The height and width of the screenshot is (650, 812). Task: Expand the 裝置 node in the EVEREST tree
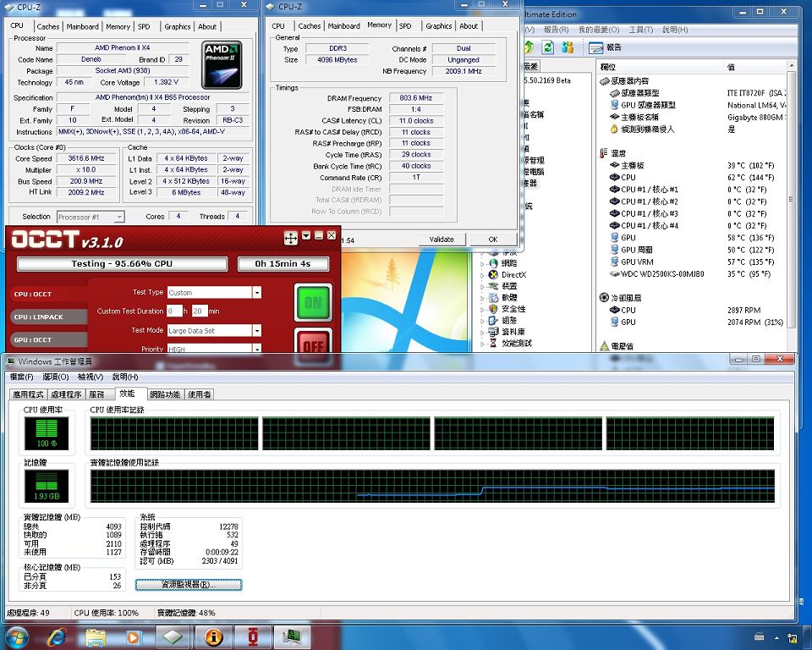pyautogui.click(x=483, y=286)
